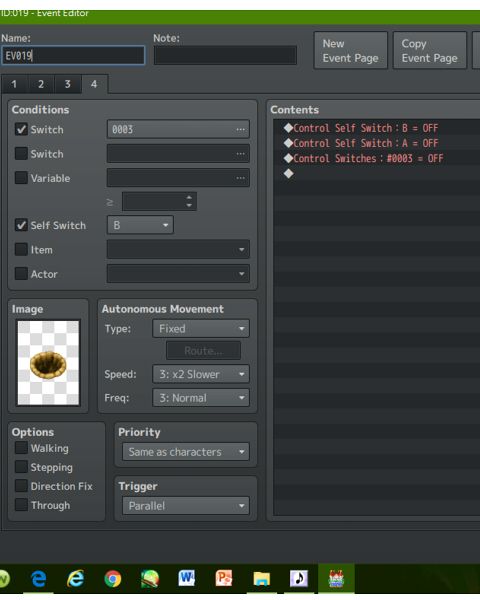Click the event image thumbnail of the hole

pyautogui.click(x=48, y=363)
